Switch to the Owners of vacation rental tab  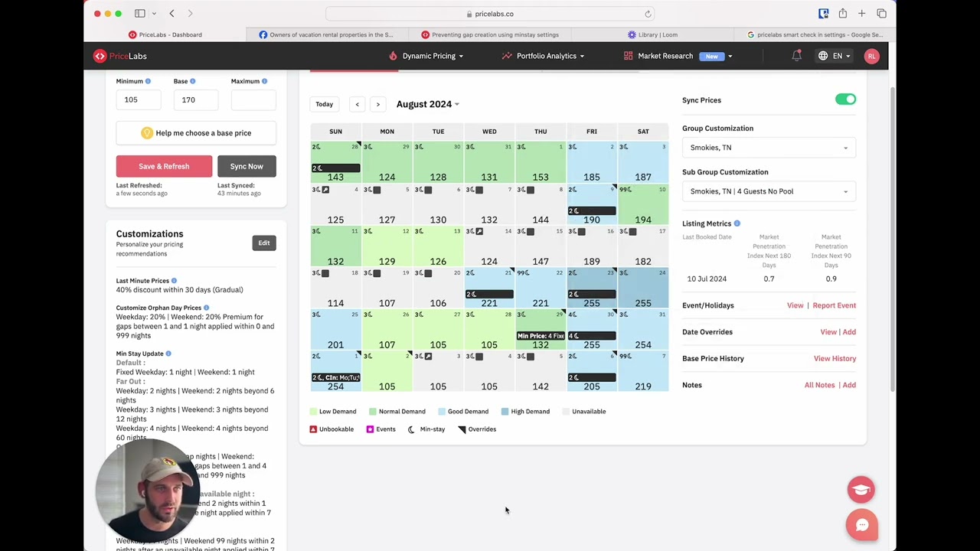(x=327, y=34)
